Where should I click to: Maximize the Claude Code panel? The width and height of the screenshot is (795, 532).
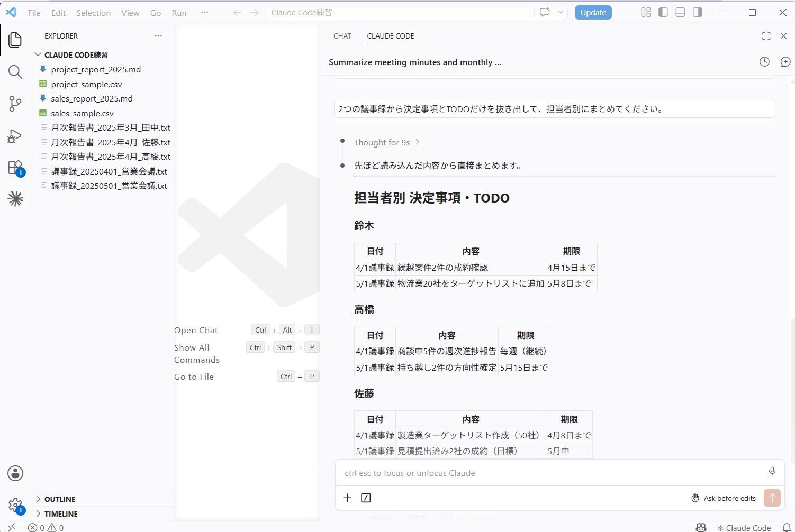[x=766, y=36]
